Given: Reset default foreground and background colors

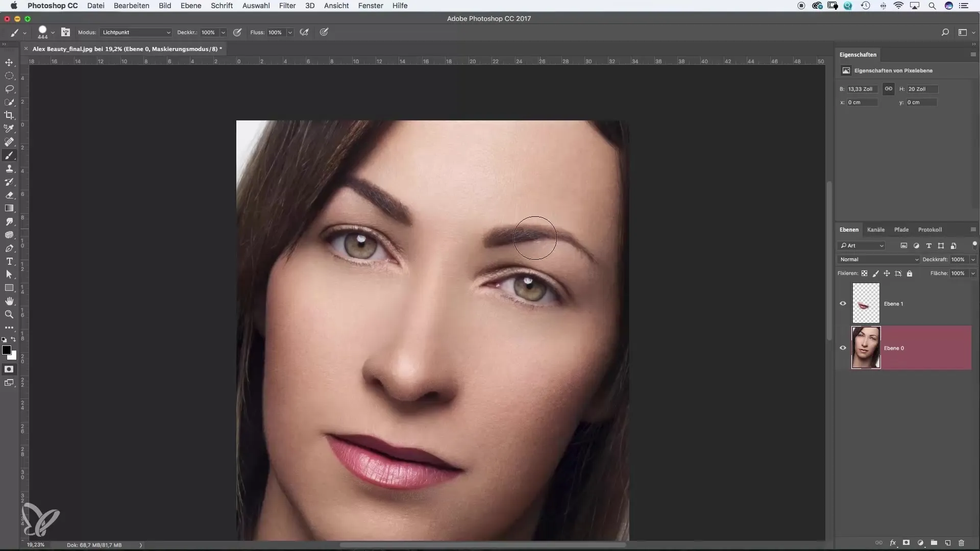Looking at the screenshot, I should [4, 339].
